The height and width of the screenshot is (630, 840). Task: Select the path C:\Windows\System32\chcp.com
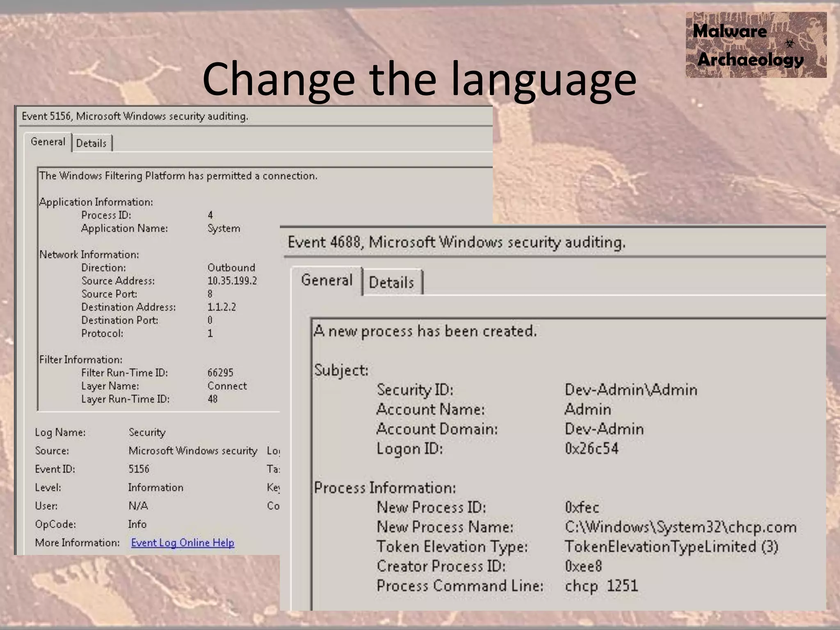pos(680,527)
